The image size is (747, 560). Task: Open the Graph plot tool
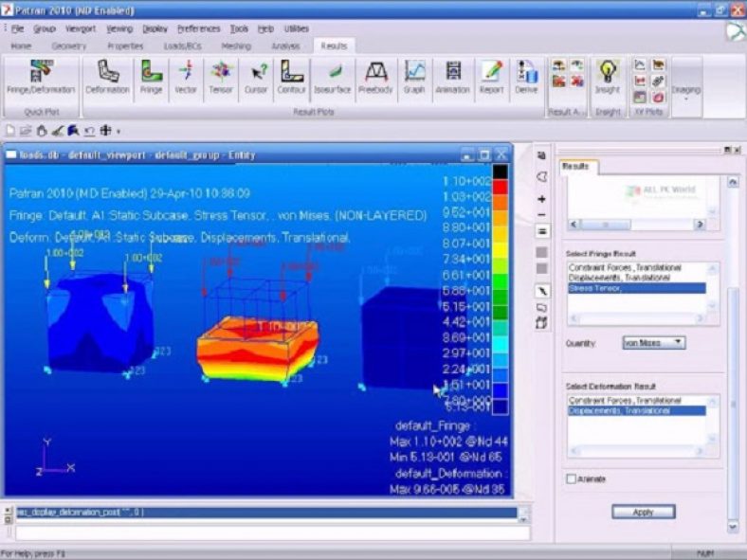[414, 77]
